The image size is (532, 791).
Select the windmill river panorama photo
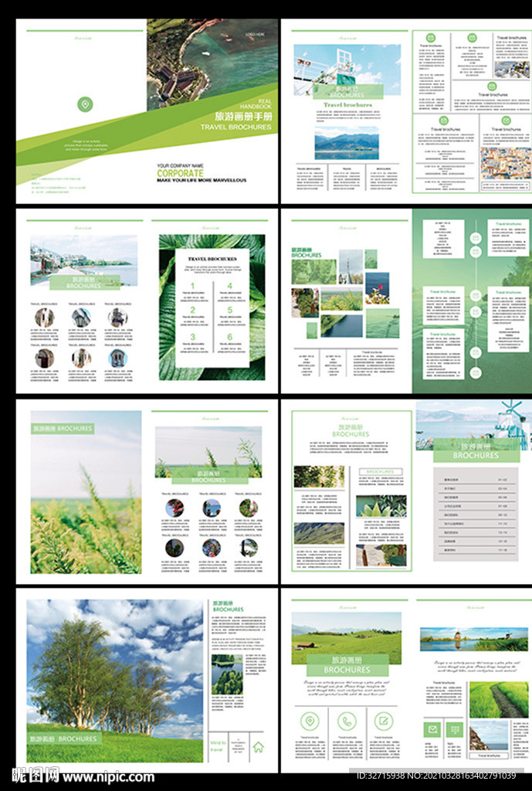[x=473, y=639]
